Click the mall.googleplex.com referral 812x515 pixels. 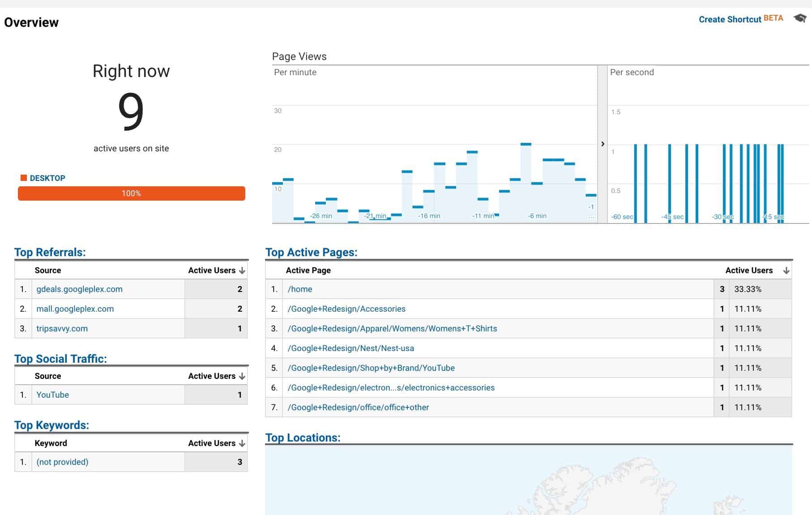coord(75,309)
